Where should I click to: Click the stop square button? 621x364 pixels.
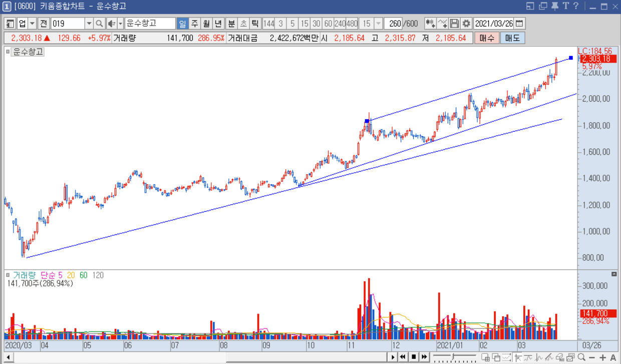414,357
